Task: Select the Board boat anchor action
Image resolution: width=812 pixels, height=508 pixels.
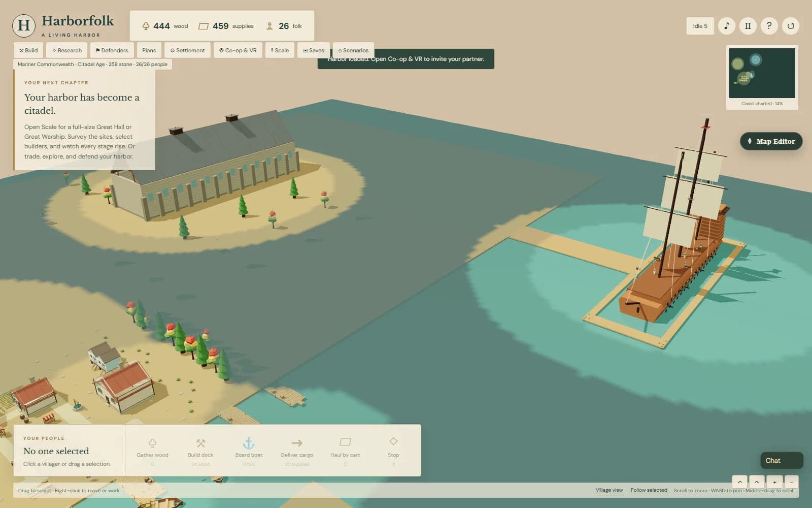Action: [x=249, y=450]
